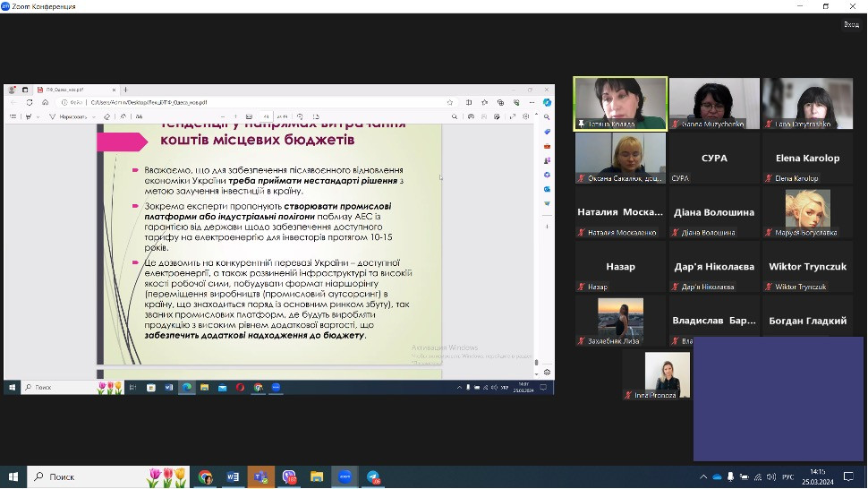
Task: Click the pin icon on Tatiana's tile
Action: click(x=582, y=124)
